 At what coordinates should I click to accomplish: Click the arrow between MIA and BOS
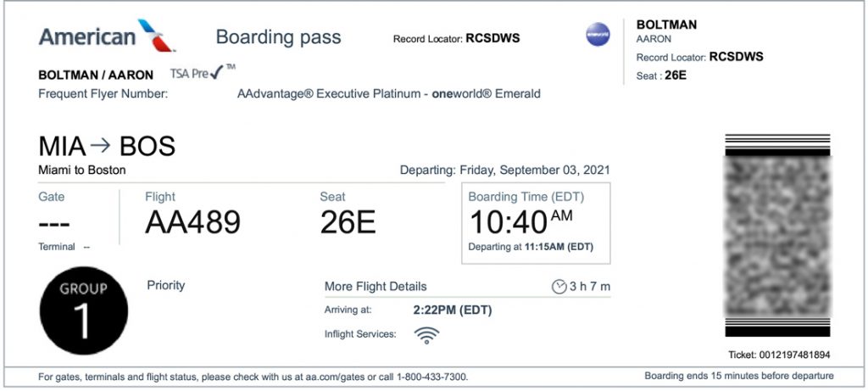[x=100, y=146]
